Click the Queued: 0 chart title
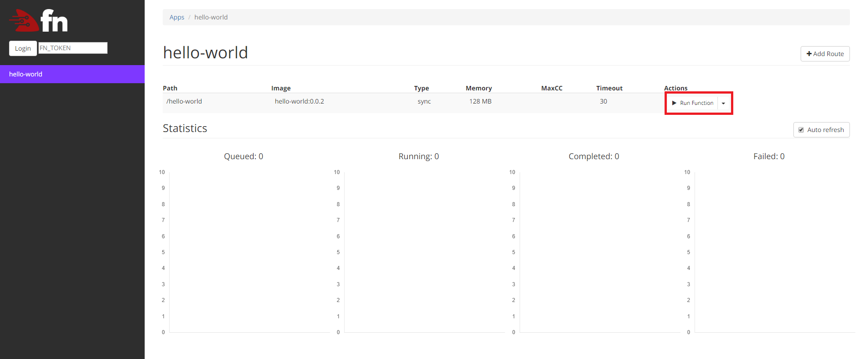868x359 pixels. (x=244, y=156)
